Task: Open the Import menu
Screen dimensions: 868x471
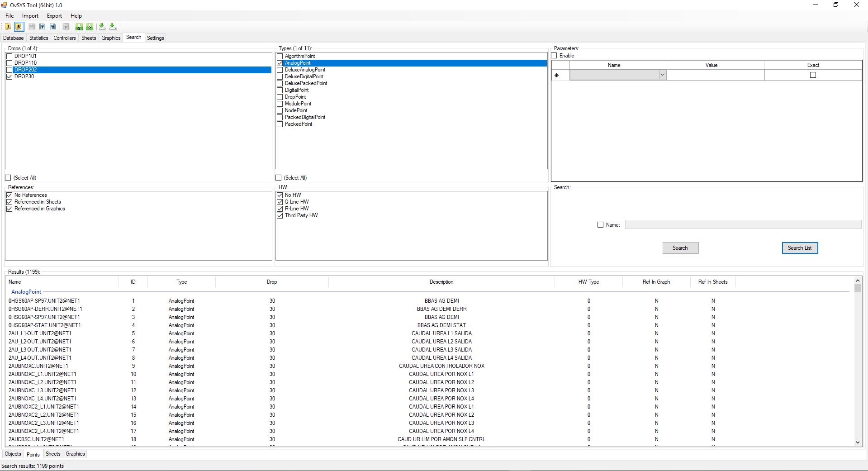Action: coord(30,16)
